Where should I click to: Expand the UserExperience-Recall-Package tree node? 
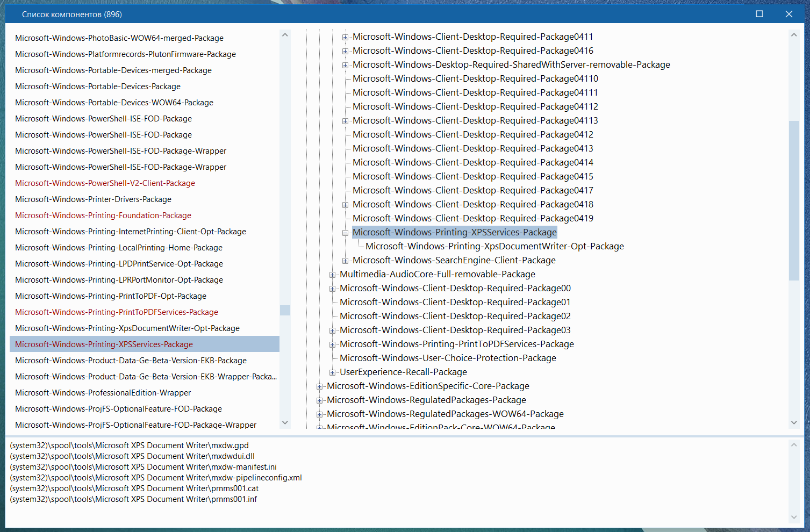333,372
